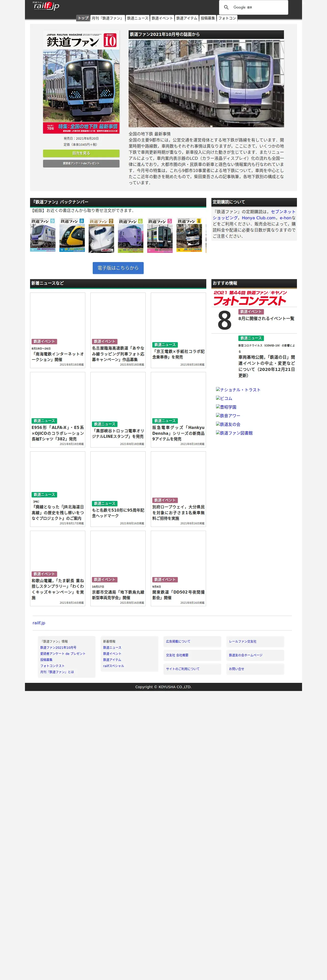Click the large 8 calendar icon
327x980 pixels.
[224, 320]
